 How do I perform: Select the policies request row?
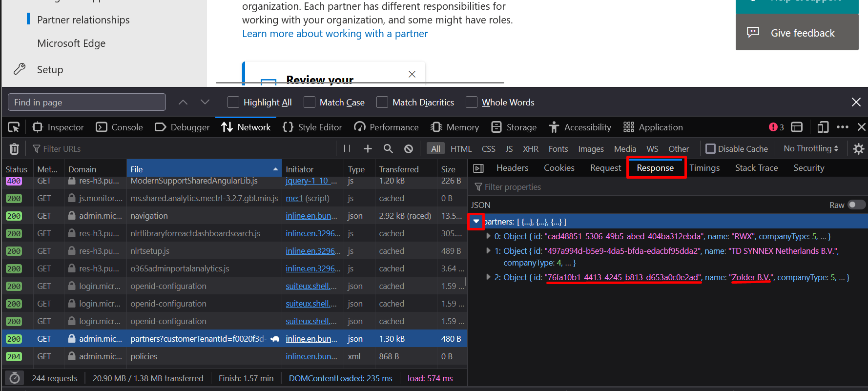pyautogui.click(x=235, y=356)
